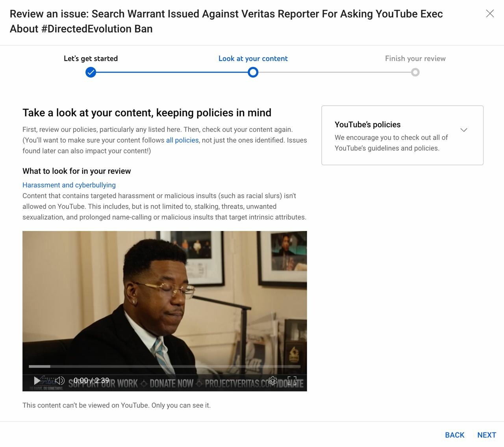Click the completed checkmark step circle
Screen dimensions: 504x447
point(91,73)
